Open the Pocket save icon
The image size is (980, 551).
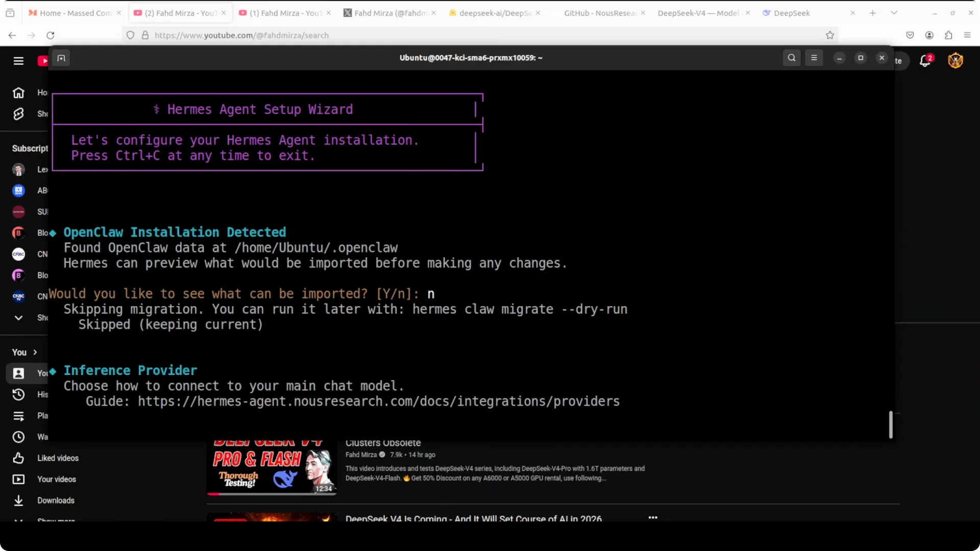pyautogui.click(x=910, y=35)
